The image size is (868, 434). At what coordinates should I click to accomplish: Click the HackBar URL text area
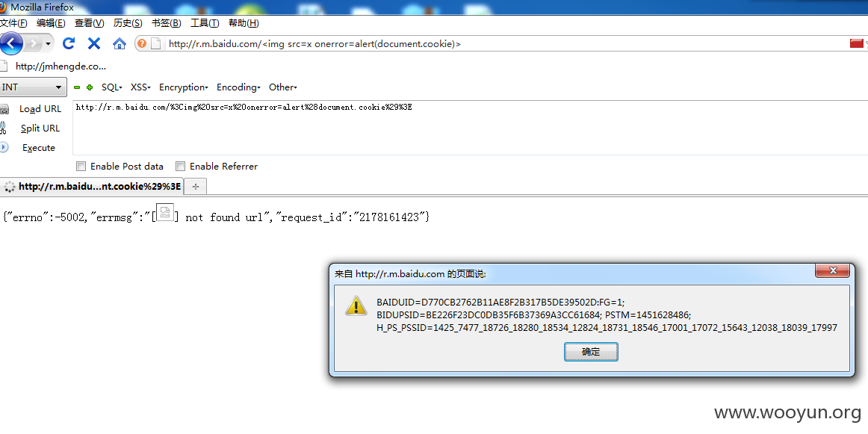tap(470, 127)
